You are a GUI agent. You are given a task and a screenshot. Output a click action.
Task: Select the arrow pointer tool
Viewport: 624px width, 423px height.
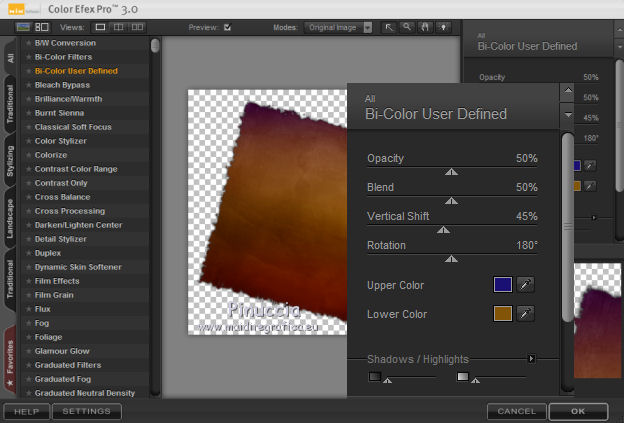tap(388, 27)
